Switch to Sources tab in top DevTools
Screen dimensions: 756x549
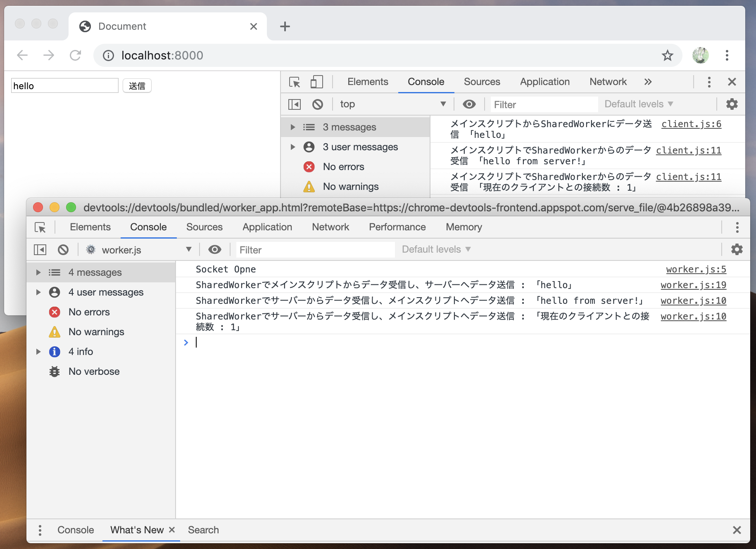pyautogui.click(x=482, y=82)
